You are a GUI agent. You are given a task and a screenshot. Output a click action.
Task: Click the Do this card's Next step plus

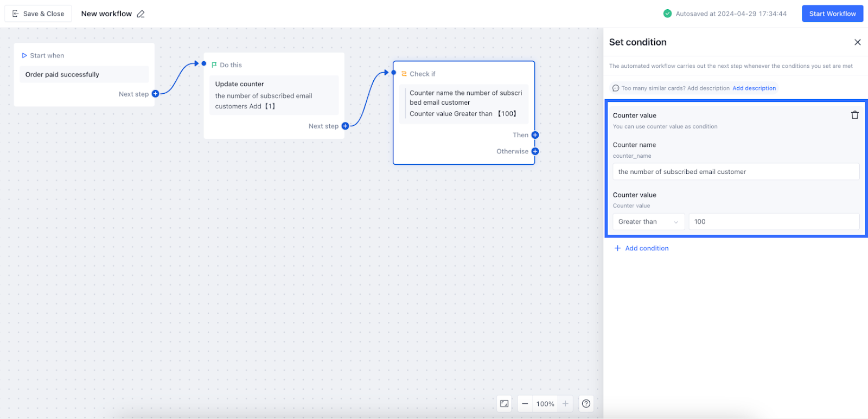(345, 126)
